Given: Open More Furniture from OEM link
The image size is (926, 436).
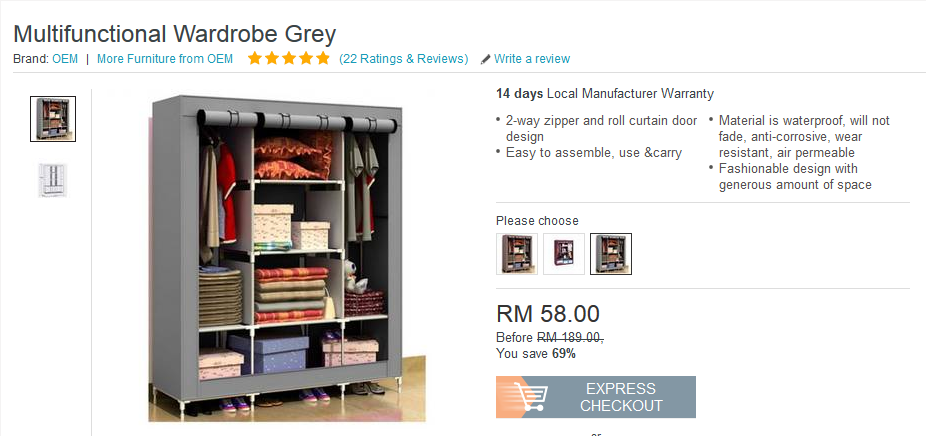Looking at the screenshot, I should coord(165,59).
